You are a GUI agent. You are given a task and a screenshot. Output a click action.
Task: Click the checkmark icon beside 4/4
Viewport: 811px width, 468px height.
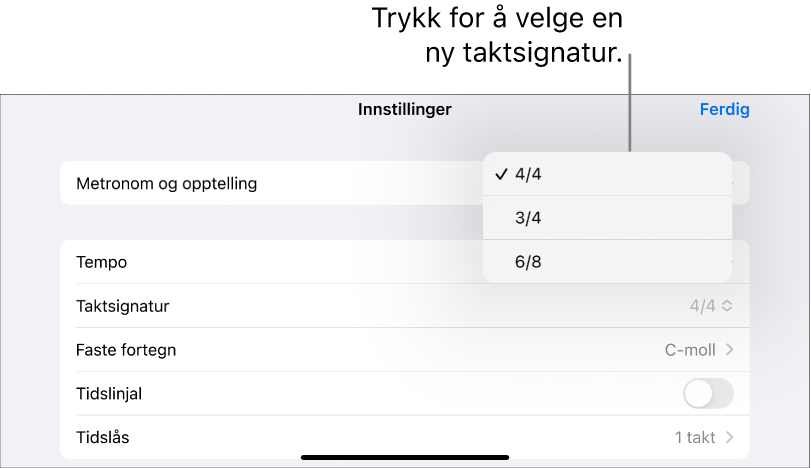click(501, 174)
